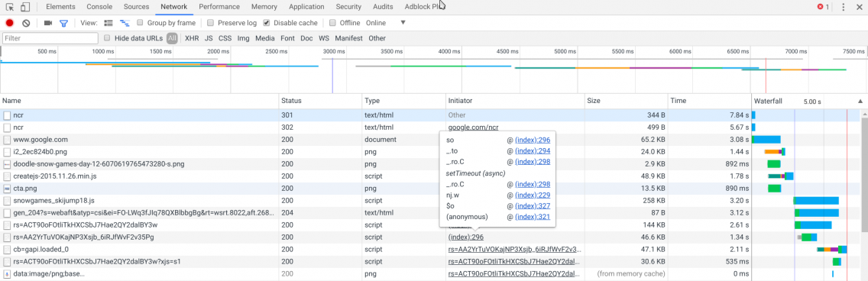Click the icon next to snowgames_skijump18.js
Viewport: 868px width, 281px height.
coord(7,201)
